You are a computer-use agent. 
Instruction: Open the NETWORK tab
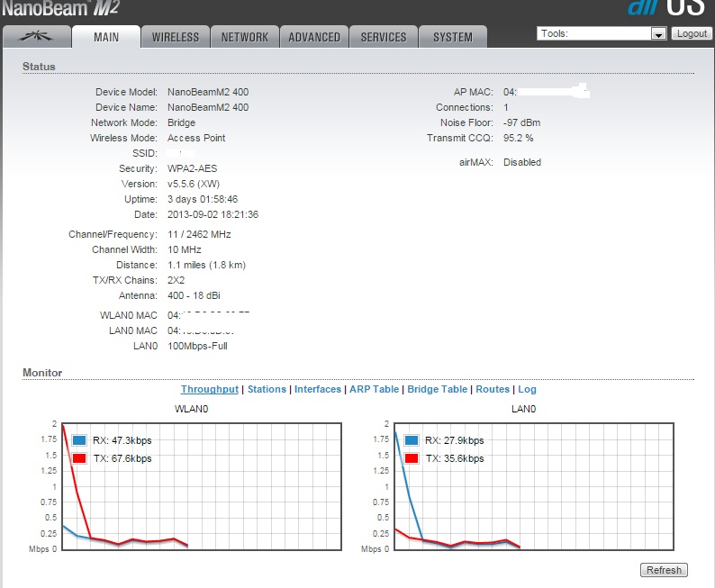tap(245, 37)
